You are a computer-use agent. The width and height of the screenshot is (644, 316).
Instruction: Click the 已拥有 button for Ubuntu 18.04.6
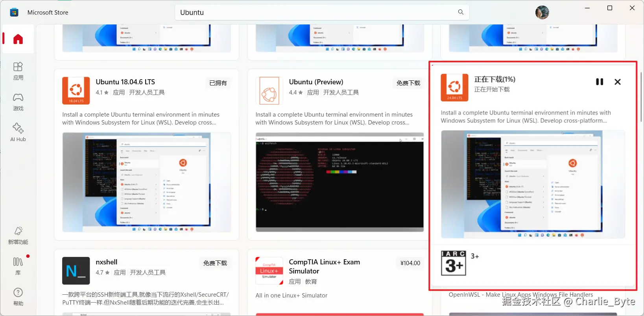pos(218,83)
